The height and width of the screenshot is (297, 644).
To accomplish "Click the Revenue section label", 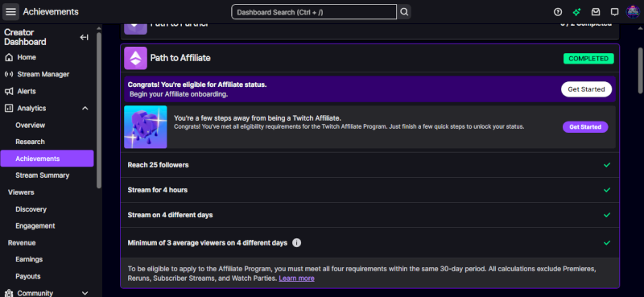I will [22, 243].
